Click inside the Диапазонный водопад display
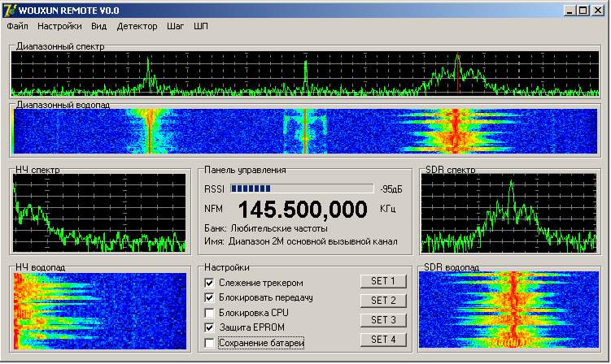611x364 pixels. 305,131
